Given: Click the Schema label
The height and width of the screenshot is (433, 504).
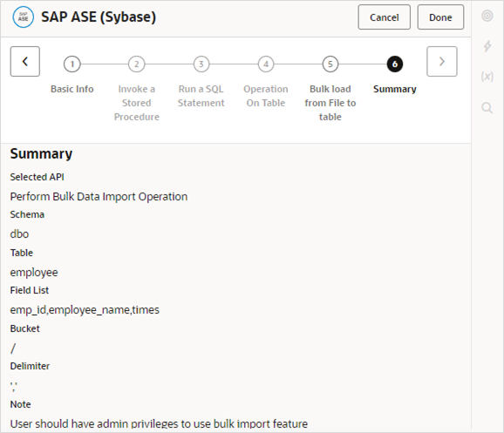Looking at the screenshot, I should coord(27,214).
